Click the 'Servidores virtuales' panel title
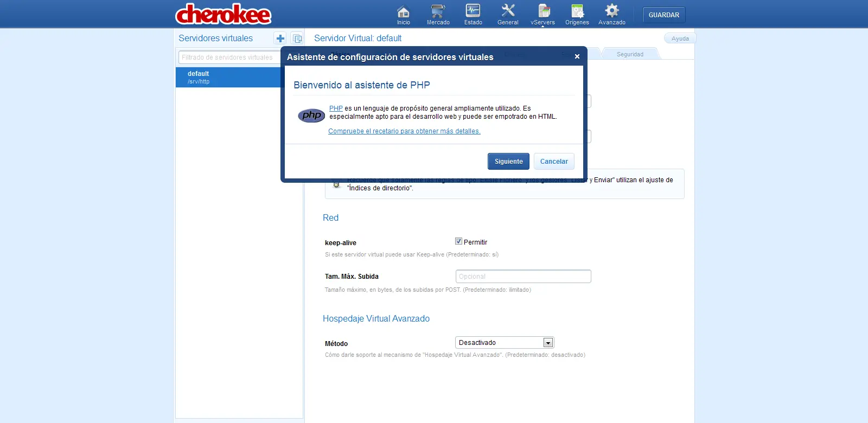Screen dimensions: 868x423 click(x=215, y=39)
